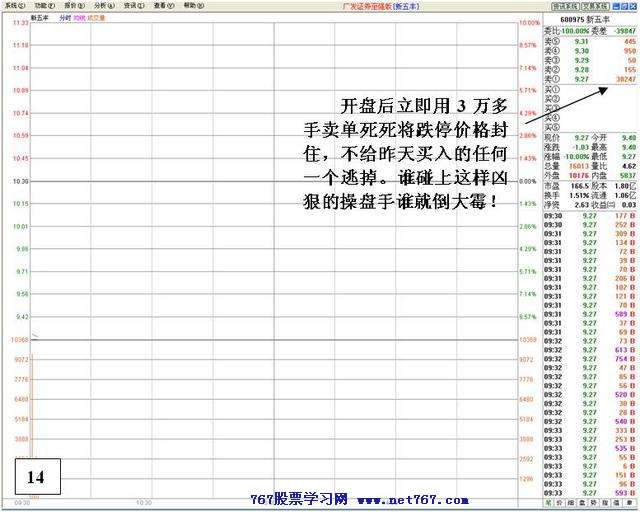Screen dimensions: 640x512
Task: Expand the 资讯 menu dropdown
Action: click(134, 6)
